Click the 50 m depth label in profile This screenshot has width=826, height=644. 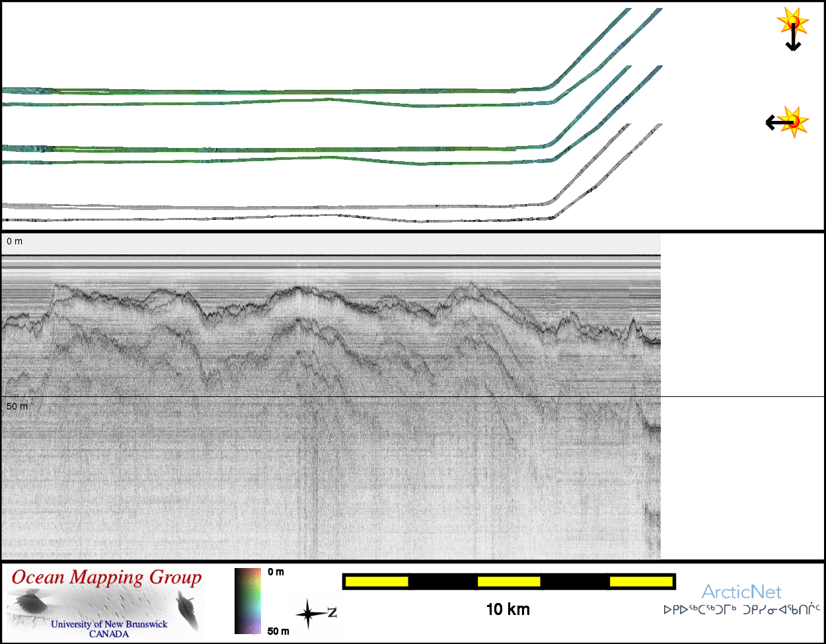coord(17,406)
